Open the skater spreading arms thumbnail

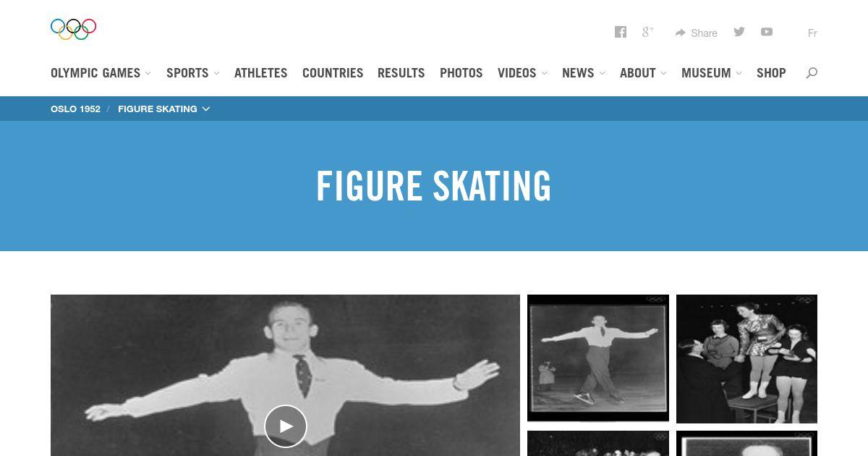point(598,358)
